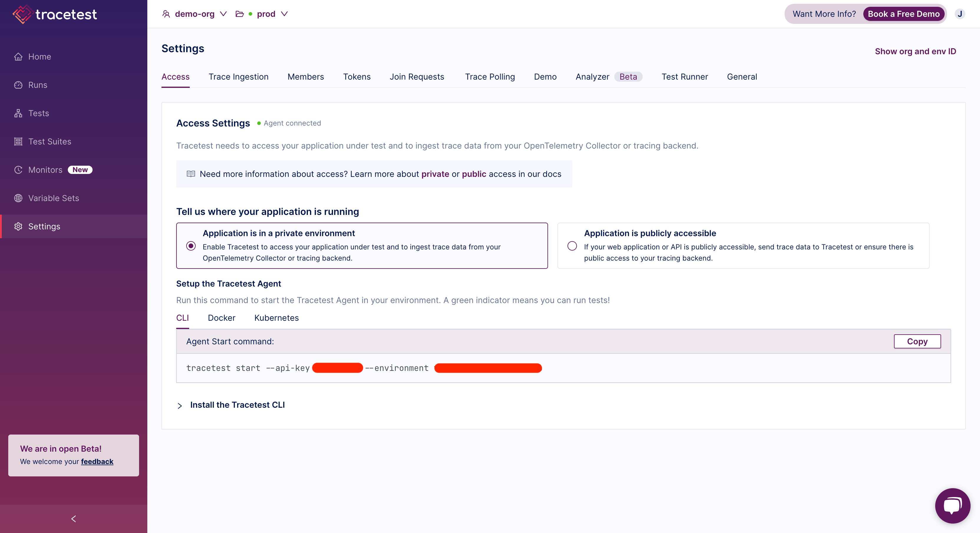The image size is (980, 533).
Task: Click the Want More Info? text
Action: tap(824, 14)
